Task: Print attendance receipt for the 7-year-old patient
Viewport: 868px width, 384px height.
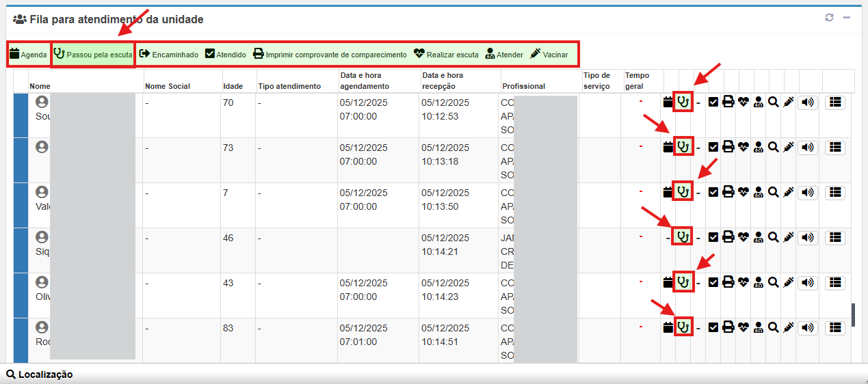Action: coord(728,192)
